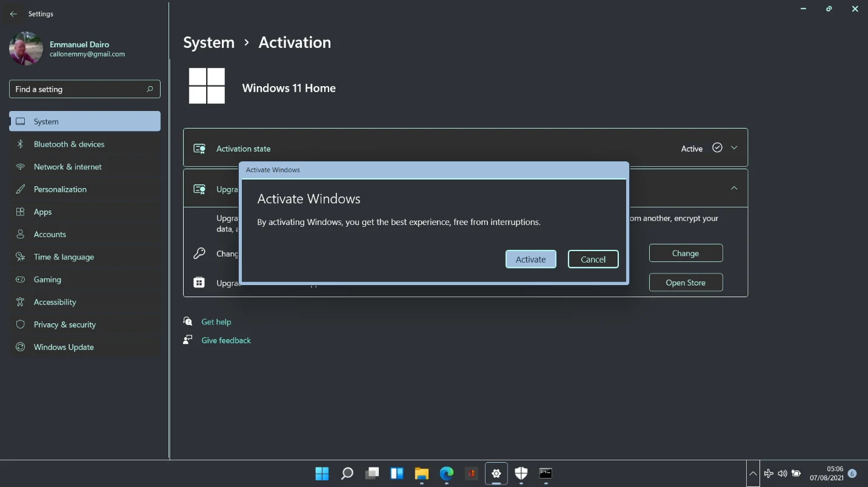Click the airplane mode tray icon

click(769, 474)
